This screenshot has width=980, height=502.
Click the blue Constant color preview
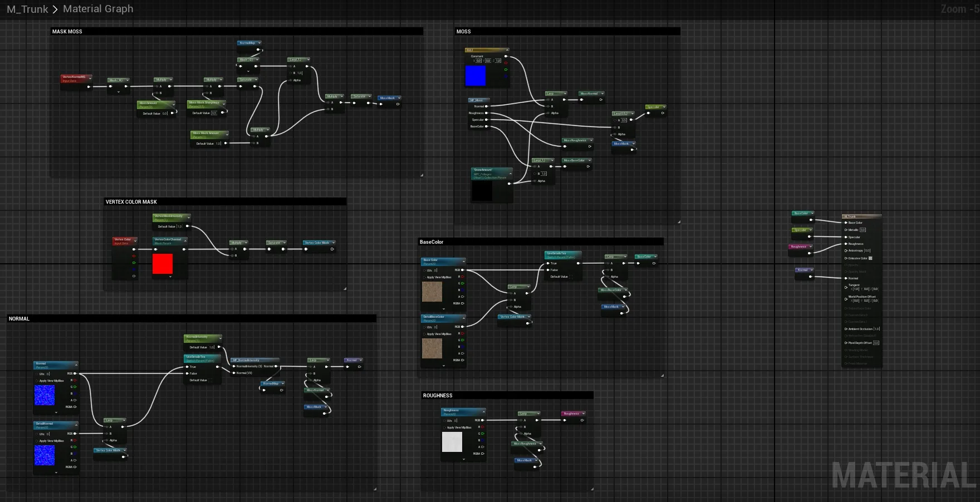[476, 76]
